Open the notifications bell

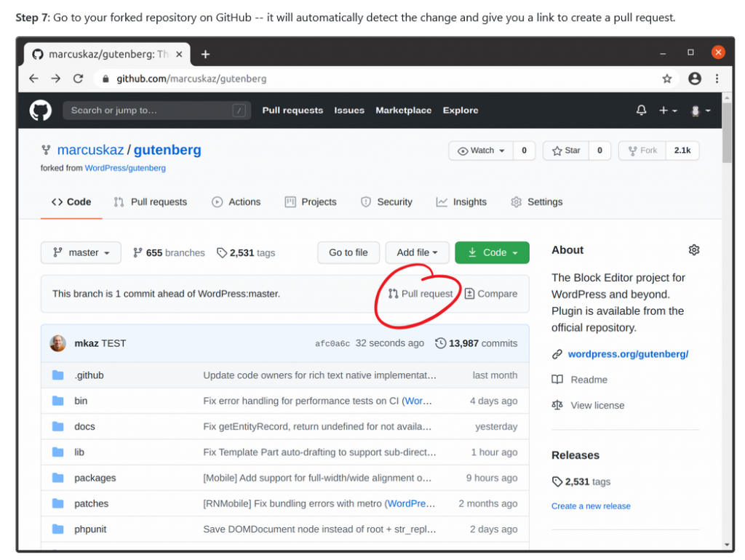641,111
